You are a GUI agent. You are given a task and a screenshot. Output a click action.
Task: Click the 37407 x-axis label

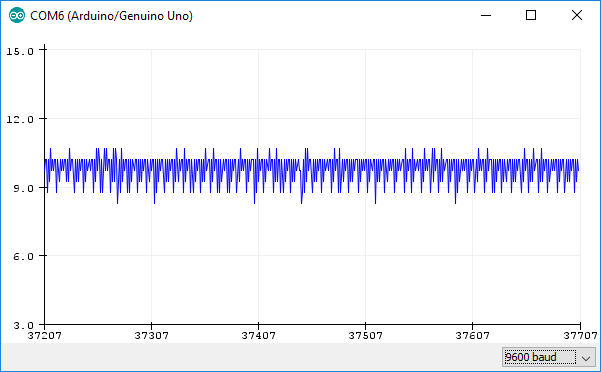(x=258, y=336)
